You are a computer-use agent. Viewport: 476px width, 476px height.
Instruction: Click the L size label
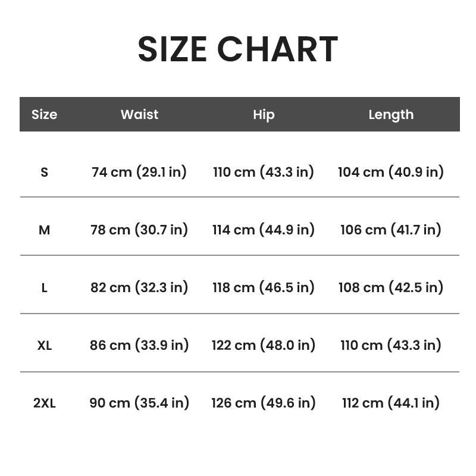44,287
